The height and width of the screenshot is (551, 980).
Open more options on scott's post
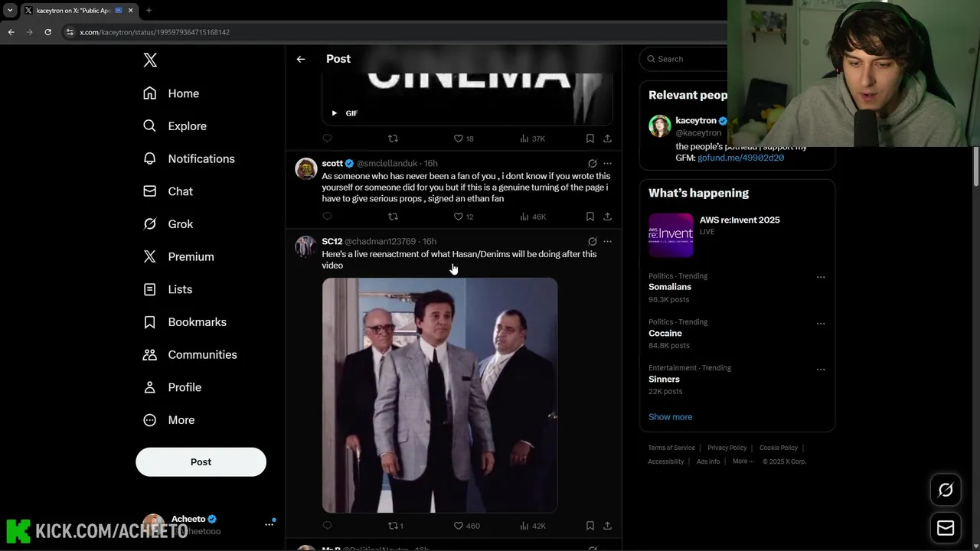(607, 164)
